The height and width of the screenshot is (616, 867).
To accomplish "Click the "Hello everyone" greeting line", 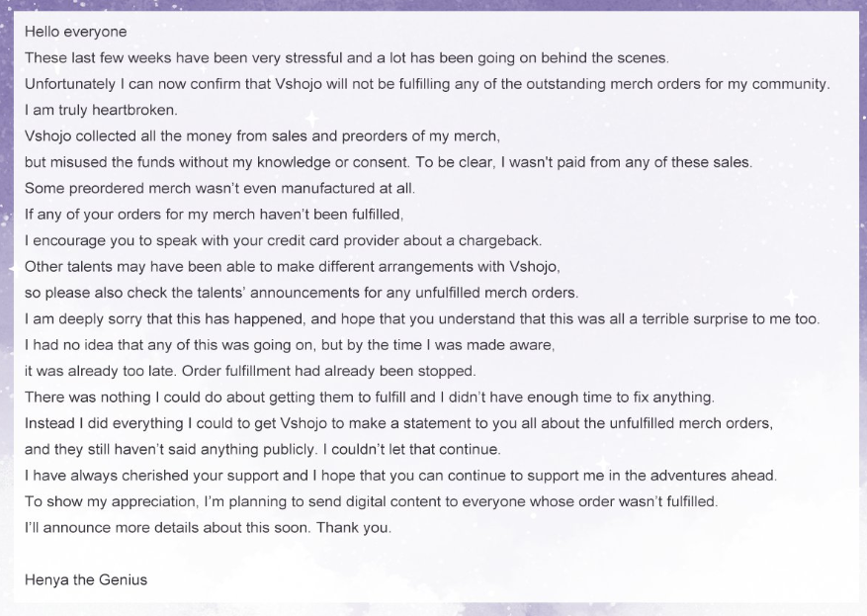I will (75, 33).
